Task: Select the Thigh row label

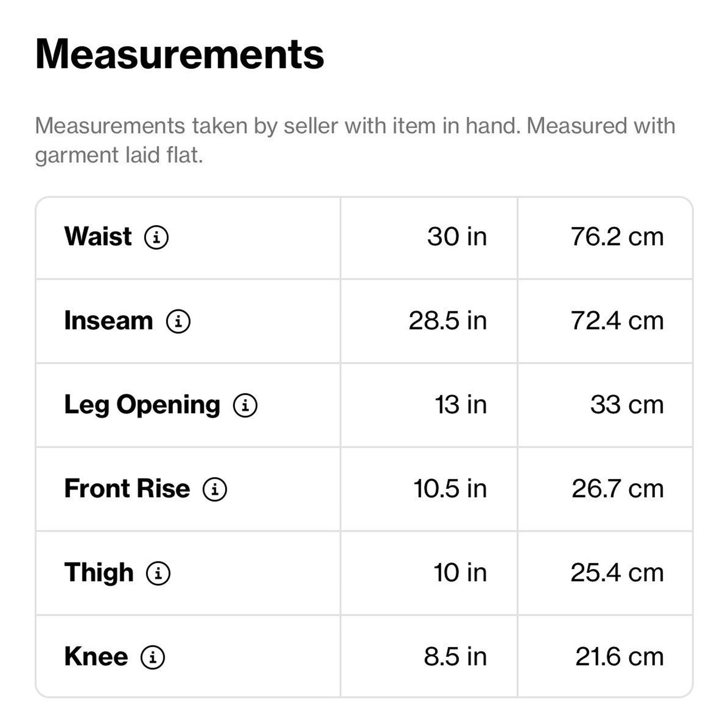Action: tap(99, 573)
